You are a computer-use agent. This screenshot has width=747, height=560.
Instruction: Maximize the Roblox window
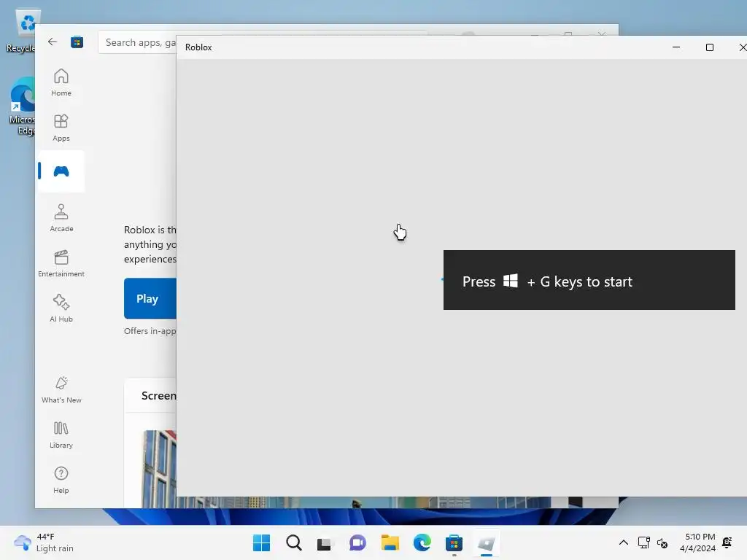pos(709,47)
